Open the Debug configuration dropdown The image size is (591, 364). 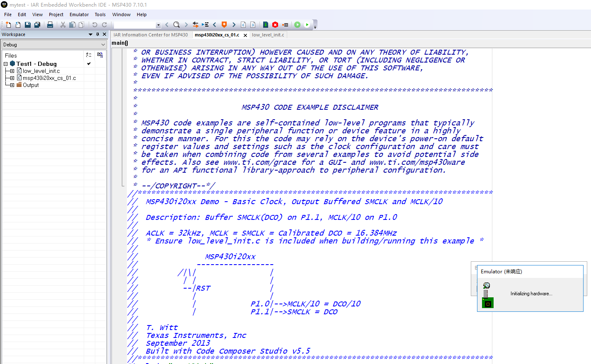click(54, 45)
